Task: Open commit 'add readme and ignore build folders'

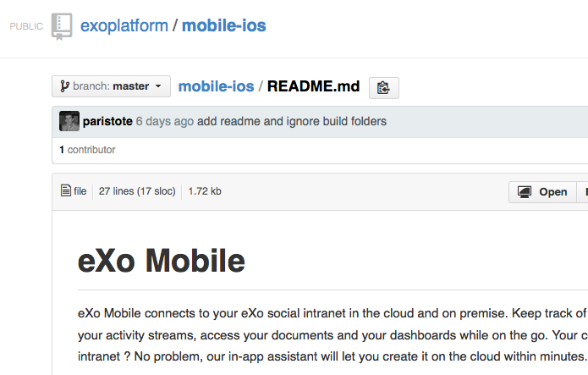Action: tap(292, 121)
